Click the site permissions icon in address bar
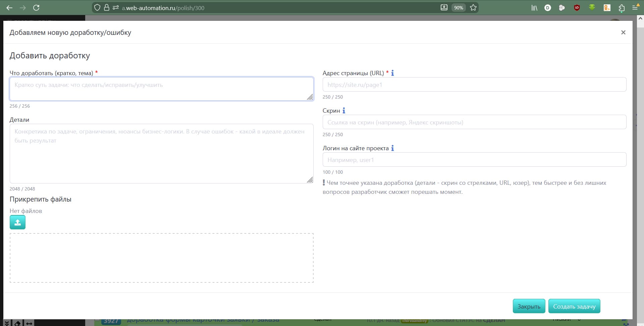644x326 pixels. click(116, 8)
